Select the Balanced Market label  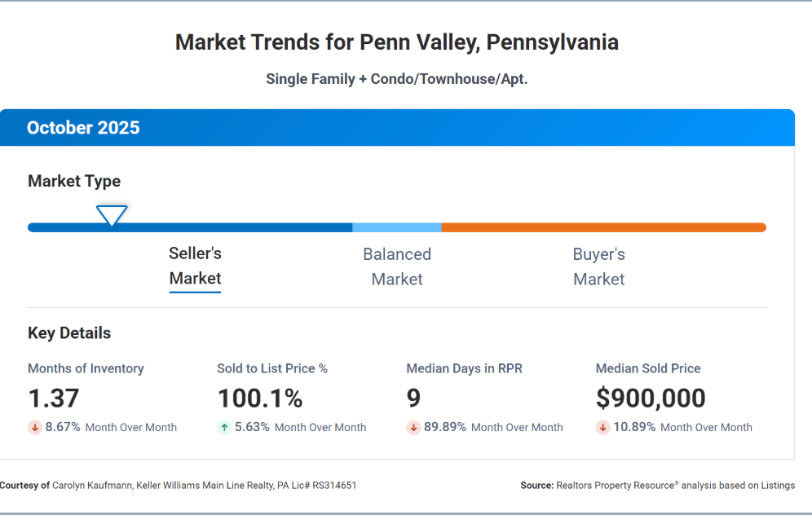(x=397, y=266)
